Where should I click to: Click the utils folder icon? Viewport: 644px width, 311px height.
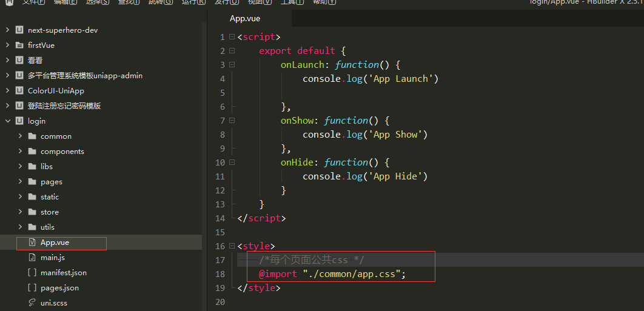(32, 227)
